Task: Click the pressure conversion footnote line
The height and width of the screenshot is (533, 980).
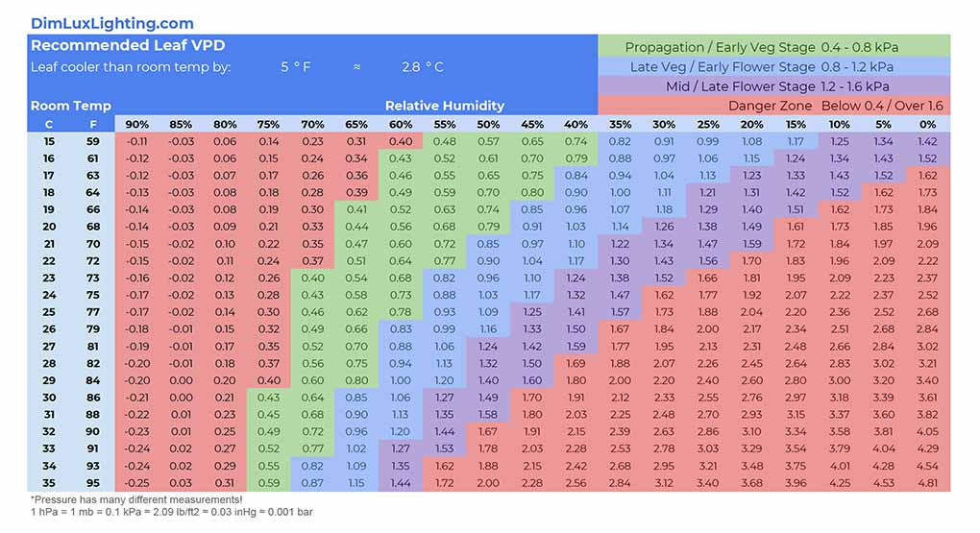Action: tap(170, 512)
